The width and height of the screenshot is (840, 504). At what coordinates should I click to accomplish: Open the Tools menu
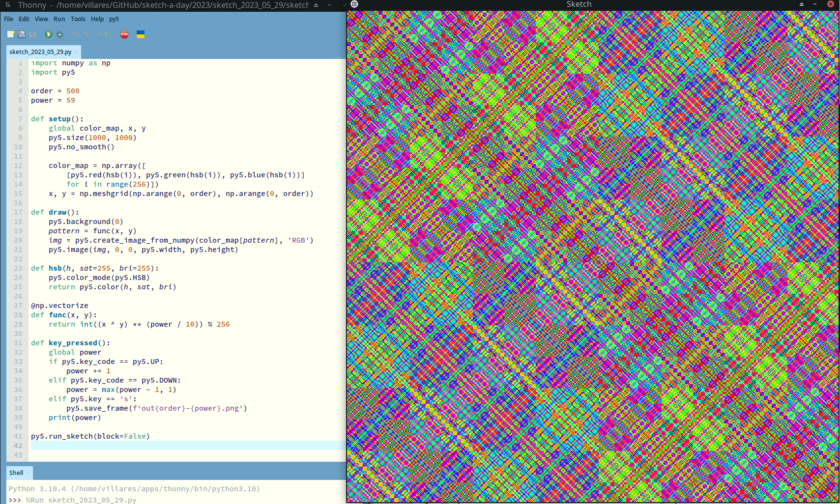pos(78,19)
